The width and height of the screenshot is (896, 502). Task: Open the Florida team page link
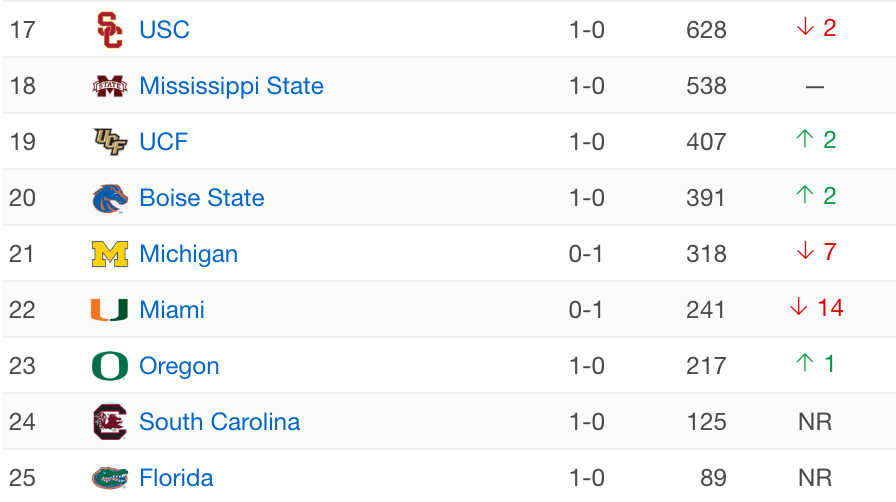pos(176,478)
